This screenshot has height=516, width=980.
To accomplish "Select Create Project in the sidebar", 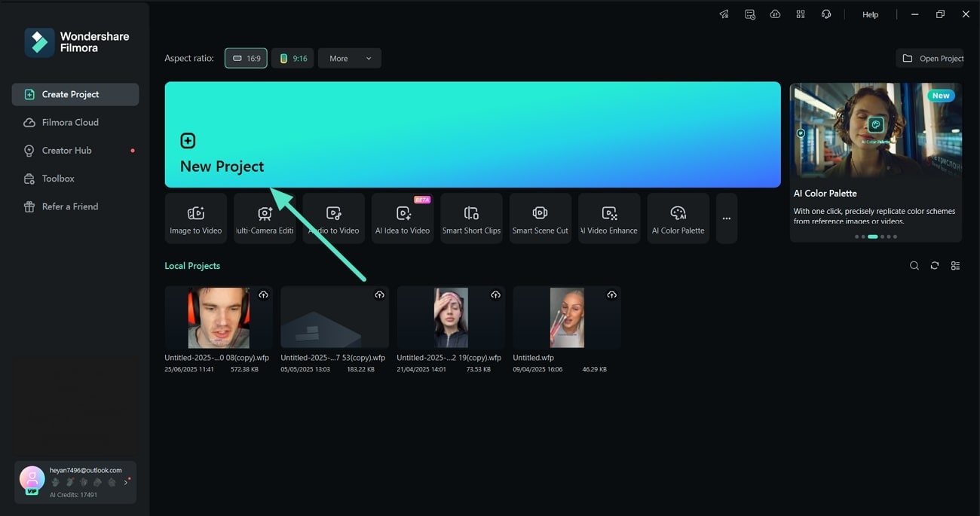I will click(75, 94).
